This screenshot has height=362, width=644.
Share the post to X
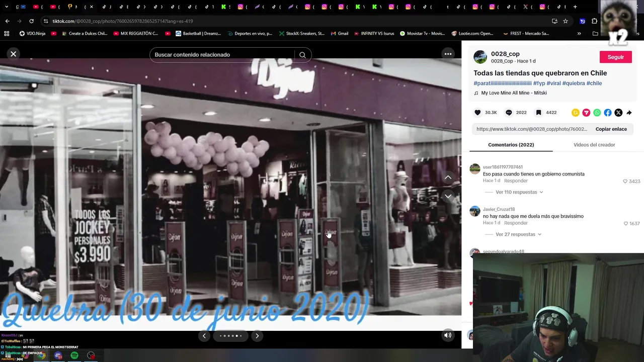618,113
